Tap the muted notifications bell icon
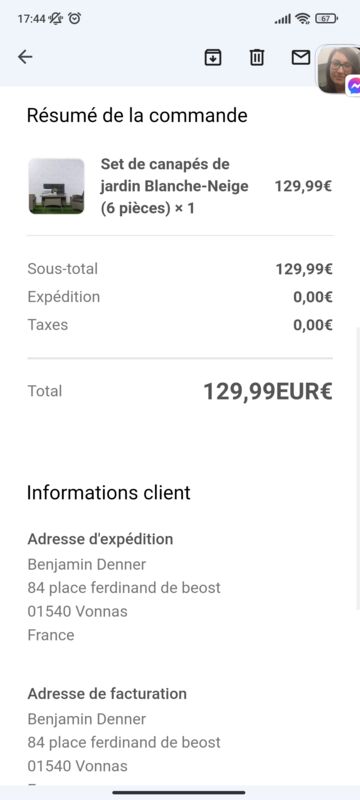 coord(56,19)
